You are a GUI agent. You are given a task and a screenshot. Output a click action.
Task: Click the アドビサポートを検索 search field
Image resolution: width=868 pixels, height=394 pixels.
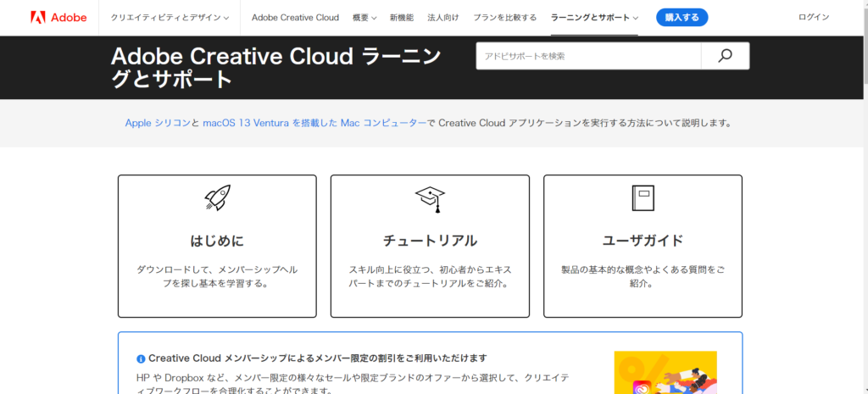pos(588,56)
